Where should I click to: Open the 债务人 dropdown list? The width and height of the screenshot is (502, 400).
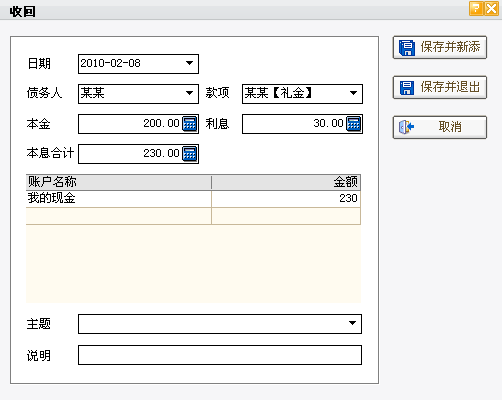189,93
